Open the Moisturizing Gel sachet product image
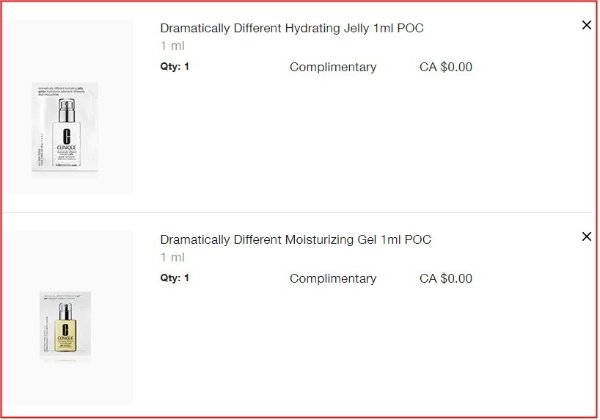Viewport: 600px width, 420px height. [x=66, y=325]
